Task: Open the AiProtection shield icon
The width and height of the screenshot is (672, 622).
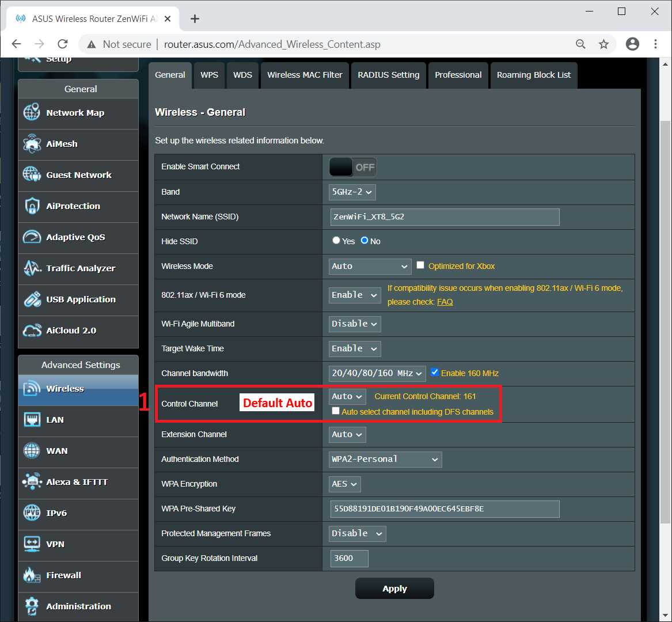Action: (32, 206)
